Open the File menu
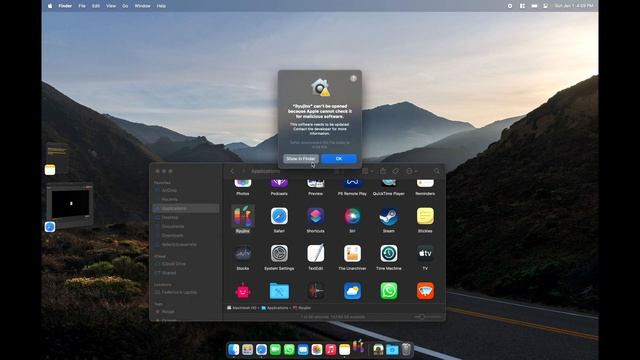Viewport: 640px width, 360px height. pyautogui.click(x=82, y=6)
